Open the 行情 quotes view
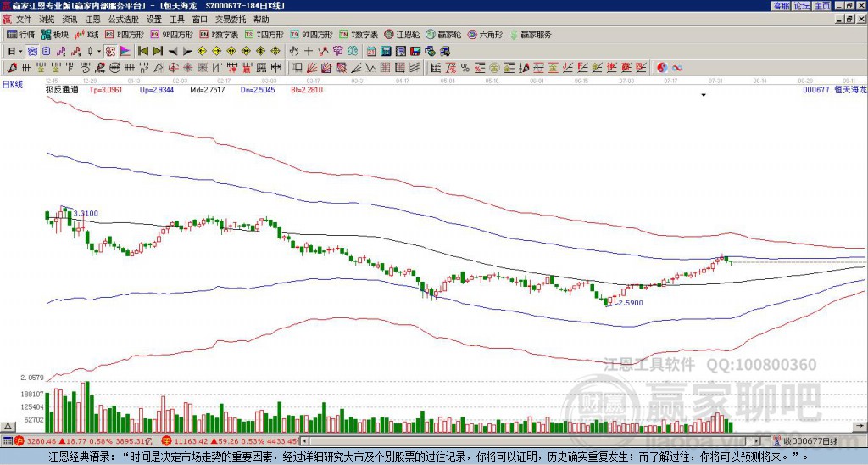This screenshot has width=868, height=465. pyautogui.click(x=20, y=34)
